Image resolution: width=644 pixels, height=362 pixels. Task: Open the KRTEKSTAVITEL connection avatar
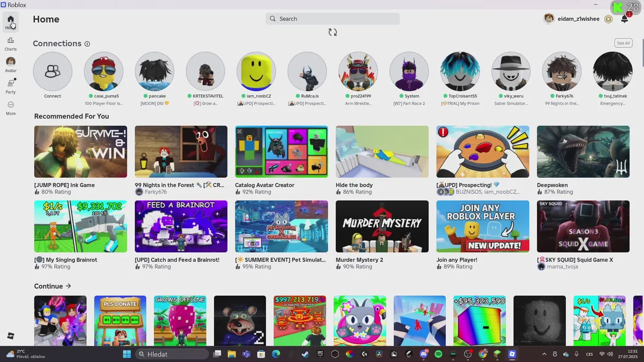205,71
